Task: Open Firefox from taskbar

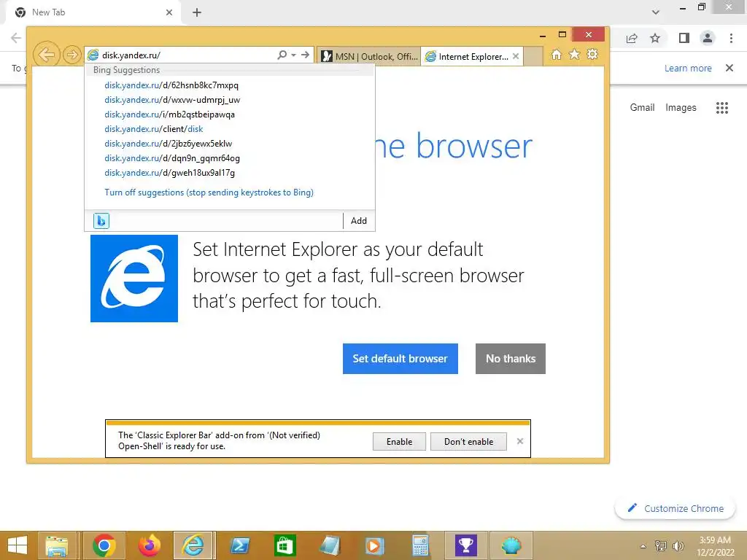Action: click(x=149, y=545)
